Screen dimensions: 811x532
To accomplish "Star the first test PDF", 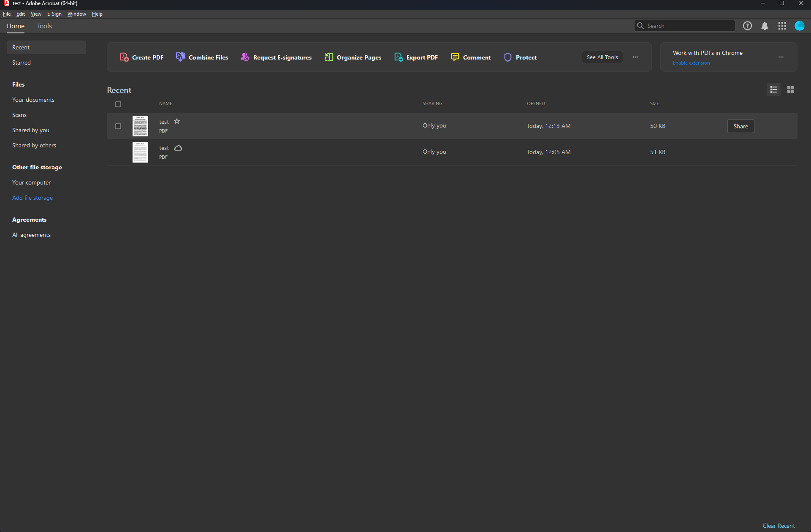I will pos(177,121).
